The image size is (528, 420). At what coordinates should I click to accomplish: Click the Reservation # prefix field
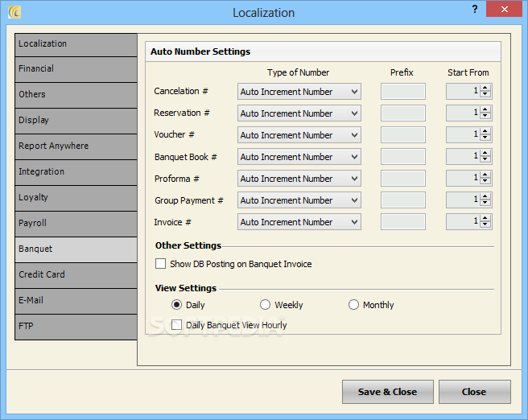pyautogui.click(x=403, y=113)
